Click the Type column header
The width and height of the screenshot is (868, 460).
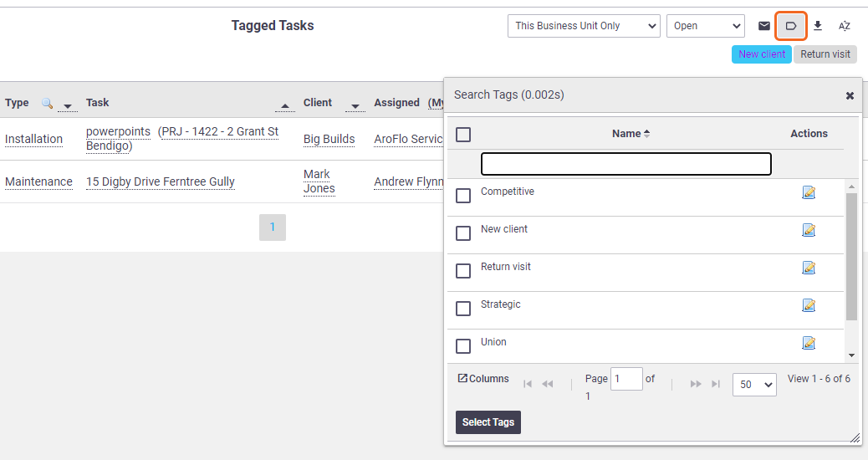coord(18,103)
